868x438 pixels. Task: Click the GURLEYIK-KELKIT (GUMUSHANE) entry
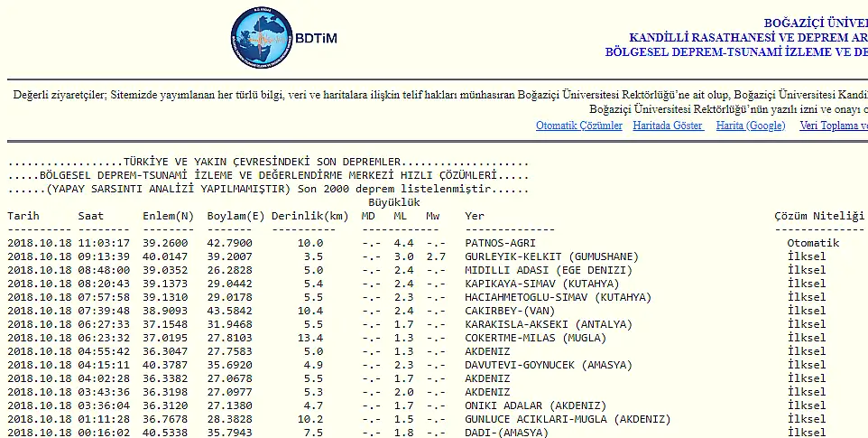click(551, 257)
